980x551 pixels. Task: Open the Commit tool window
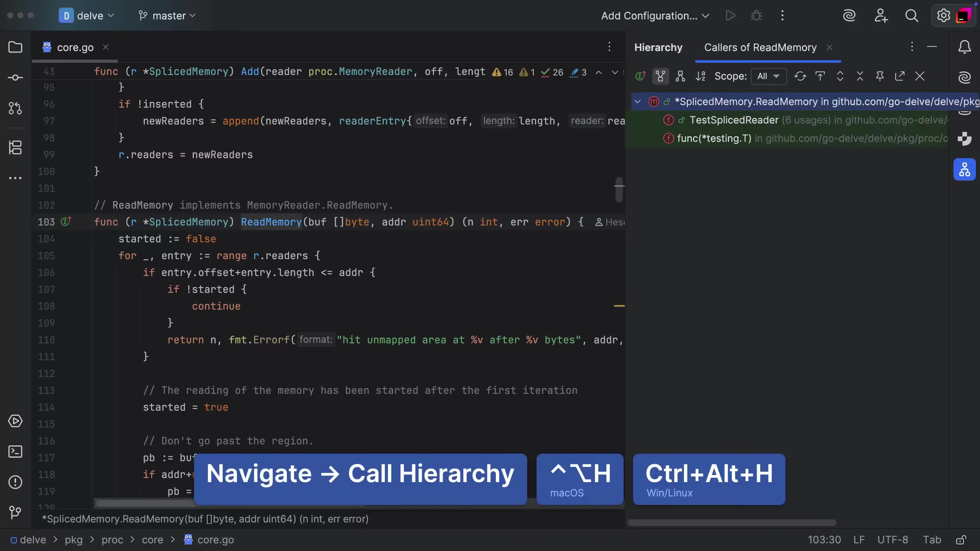click(15, 77)
